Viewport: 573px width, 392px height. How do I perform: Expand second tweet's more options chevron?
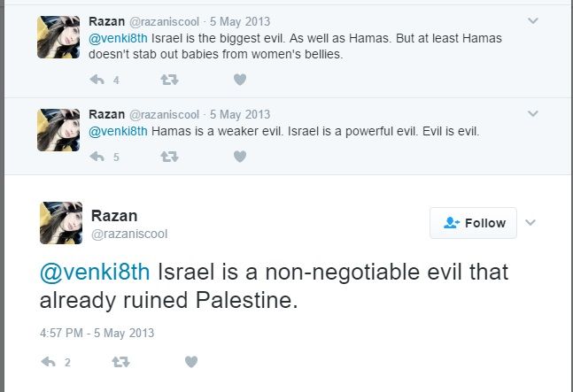point(532,113)
